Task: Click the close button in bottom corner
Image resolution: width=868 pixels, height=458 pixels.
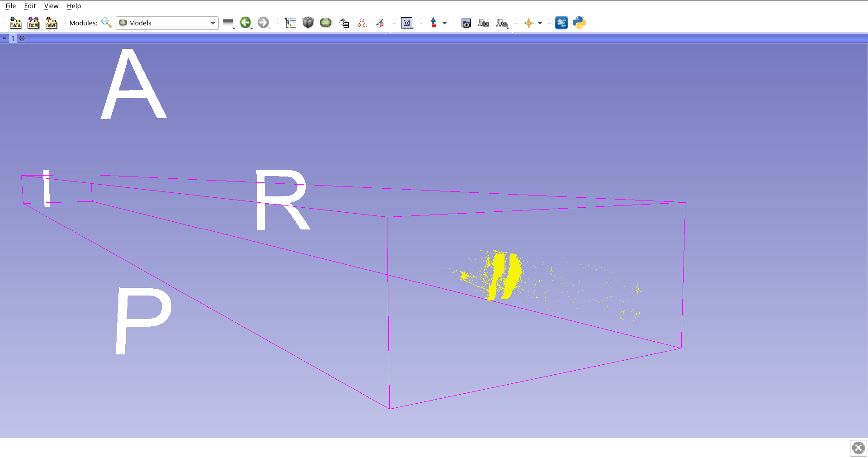Action: [858, 448]
